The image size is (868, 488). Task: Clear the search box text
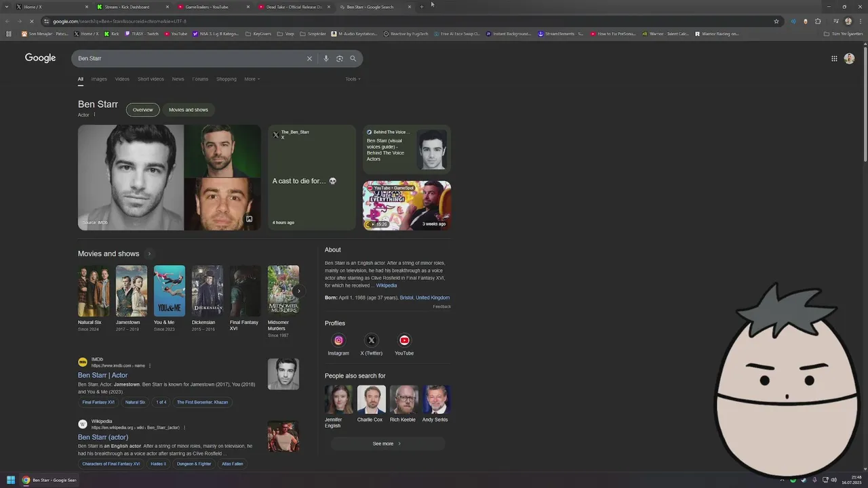tap(309, 58)
